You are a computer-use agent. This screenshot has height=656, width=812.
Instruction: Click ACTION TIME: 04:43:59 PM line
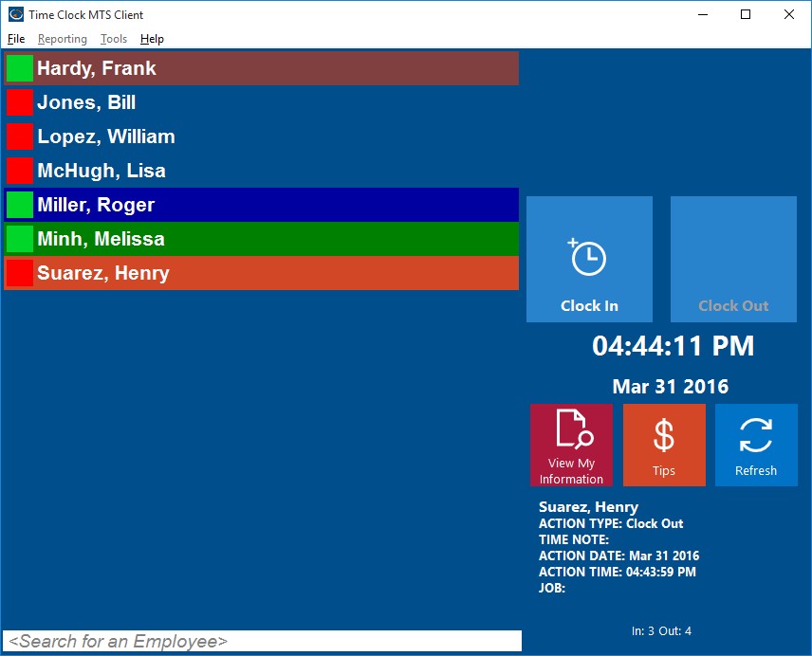pyautogui.click(x=618, y=572)
